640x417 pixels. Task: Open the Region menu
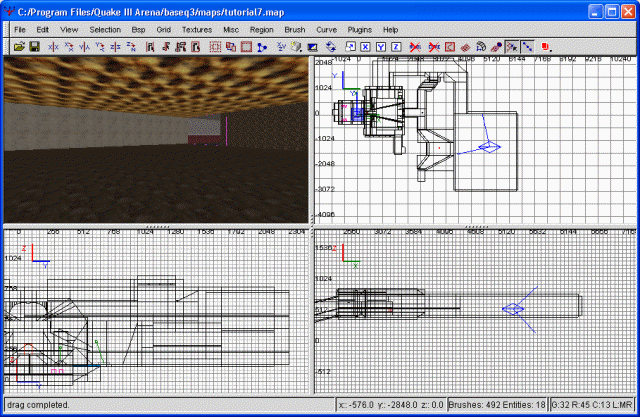pyautogui.click(x=262, y=30)
